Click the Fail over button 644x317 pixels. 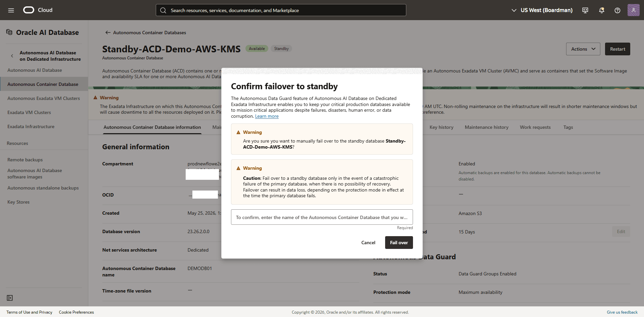[x=399, y=243]
